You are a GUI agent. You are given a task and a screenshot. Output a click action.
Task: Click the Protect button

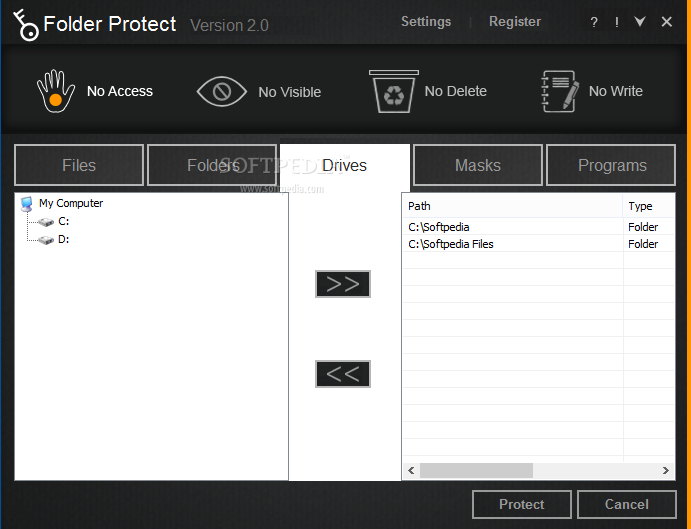[522, 504]
